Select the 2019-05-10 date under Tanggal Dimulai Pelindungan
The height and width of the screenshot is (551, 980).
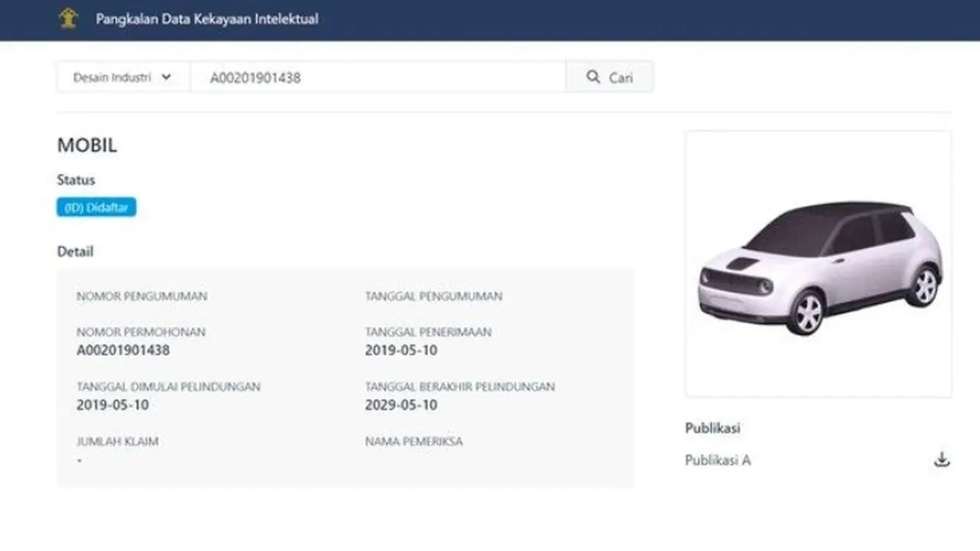click(113, 405)
